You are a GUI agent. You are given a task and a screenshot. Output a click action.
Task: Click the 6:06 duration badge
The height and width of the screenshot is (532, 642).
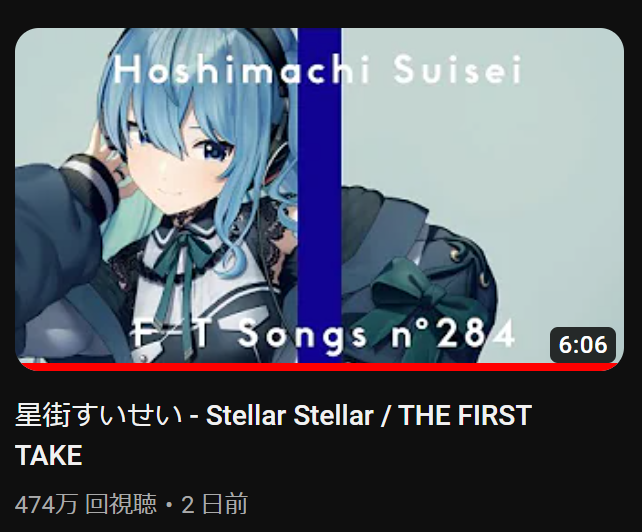[x=583, y=344]
